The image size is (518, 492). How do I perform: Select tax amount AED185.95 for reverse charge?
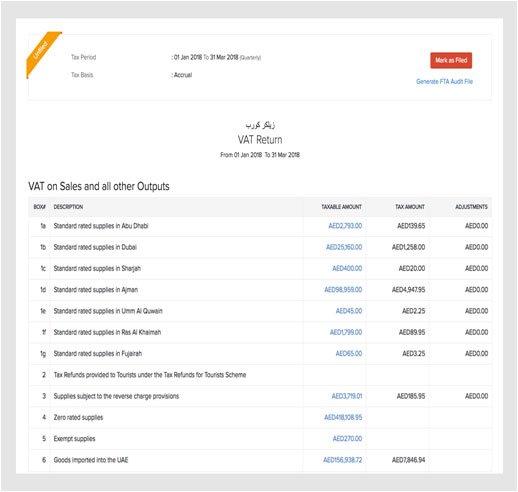tap(411, 396)
